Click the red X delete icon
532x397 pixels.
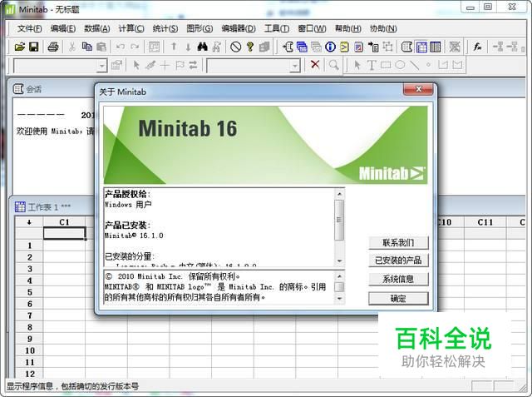tap(315, 64)
